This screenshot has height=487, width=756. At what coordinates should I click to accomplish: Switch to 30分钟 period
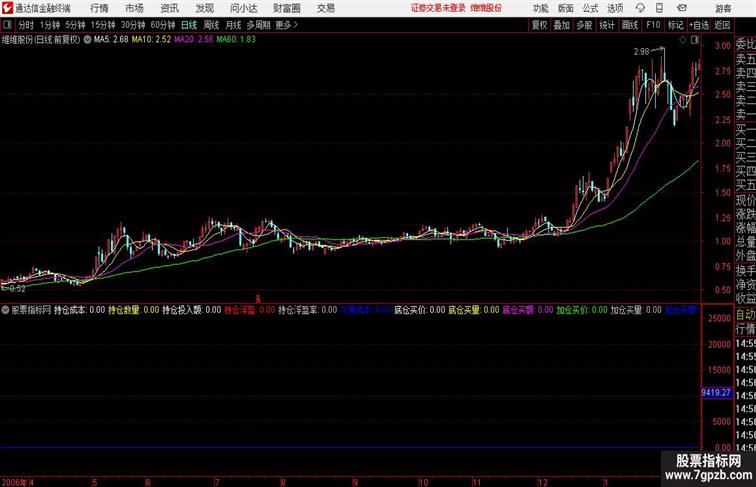point(133,25)
